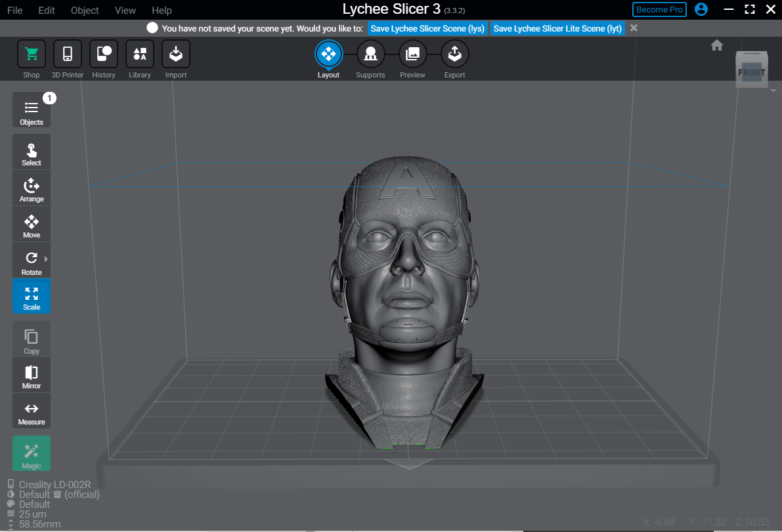Switch to the Export step
Viewport: 782px width, 532px height.
coord(454,54)
